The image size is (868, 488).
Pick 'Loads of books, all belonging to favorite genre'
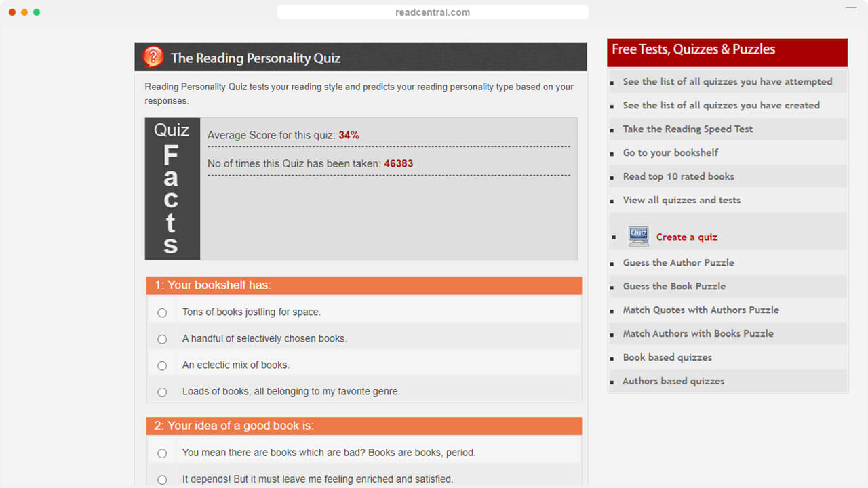click(162, 392)
